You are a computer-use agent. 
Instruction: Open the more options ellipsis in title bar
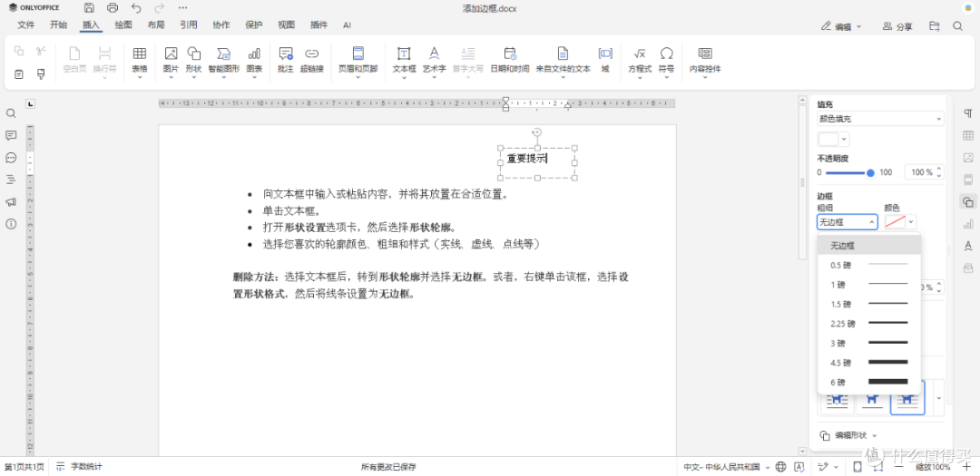[x=182, y=8]
